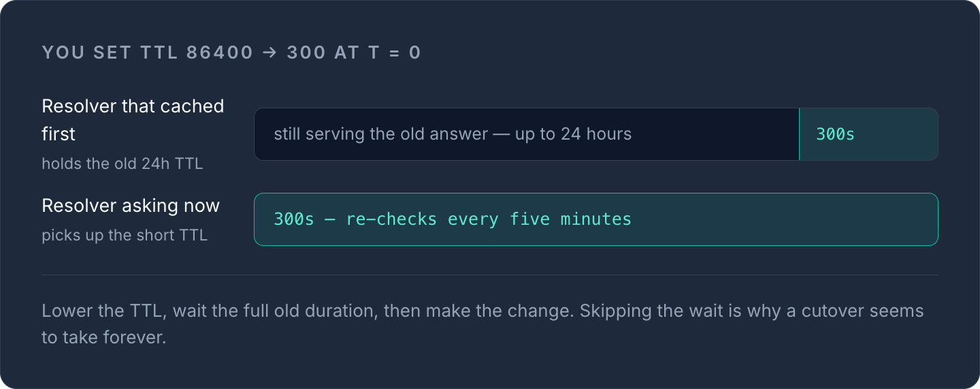
Task: Click the '300s' text in the full teal bar
Action: point(294,219)
